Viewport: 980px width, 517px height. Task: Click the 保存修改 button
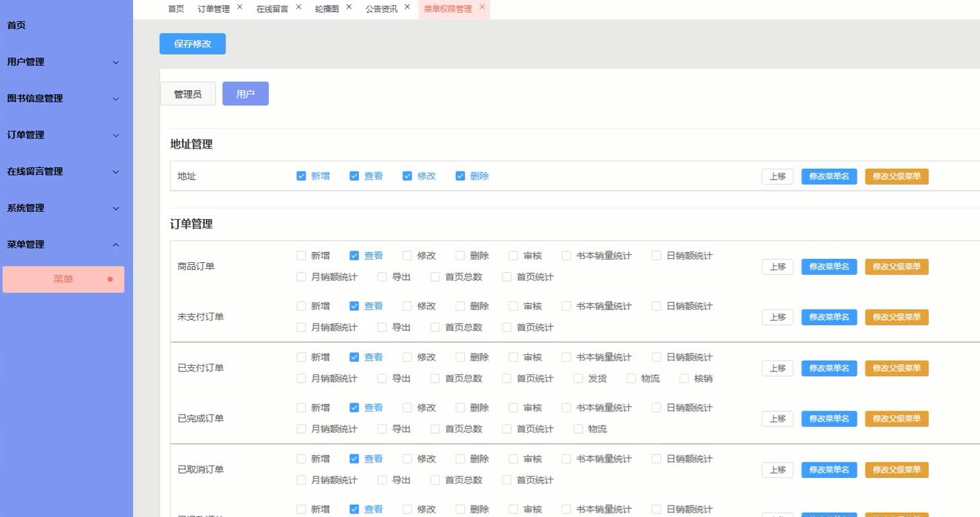click(x=192, y=43)
